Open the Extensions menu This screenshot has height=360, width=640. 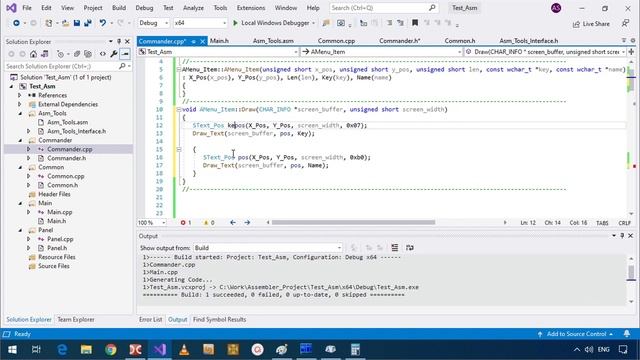tap(251, 8)
